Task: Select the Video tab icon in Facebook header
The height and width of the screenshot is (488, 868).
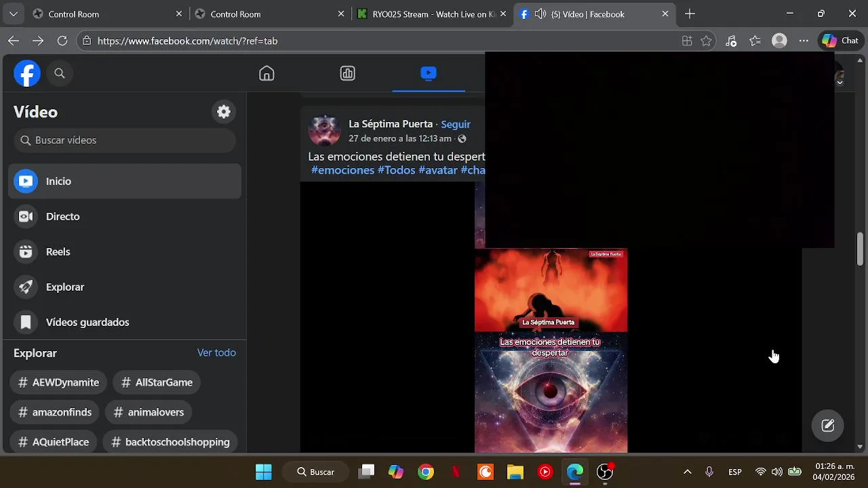Action: point(428,73)
